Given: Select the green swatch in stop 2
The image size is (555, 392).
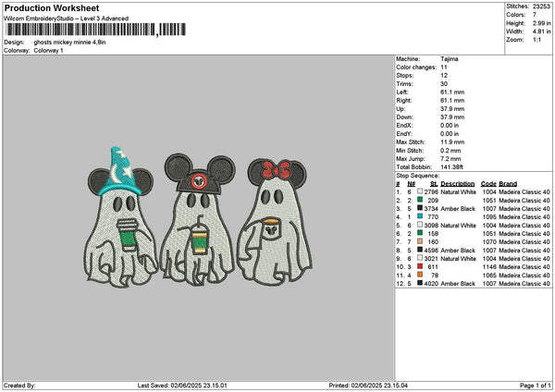Looking at the screenshot, I should (x=421, y=200).
